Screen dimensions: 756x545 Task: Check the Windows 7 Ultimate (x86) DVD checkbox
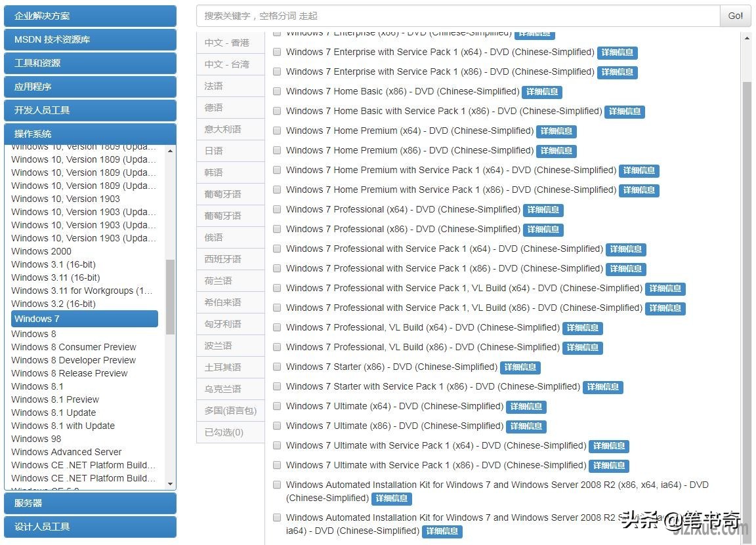click(x=277, y=426)
